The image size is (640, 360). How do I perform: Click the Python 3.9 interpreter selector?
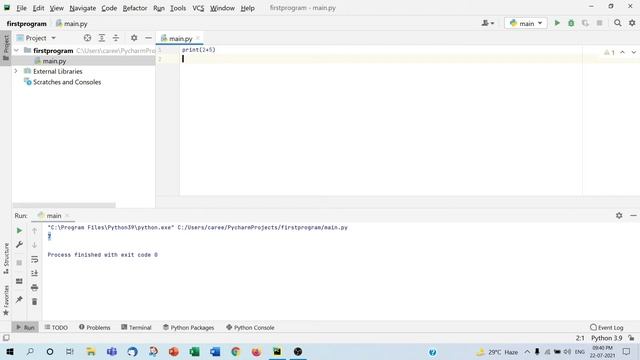607,338
